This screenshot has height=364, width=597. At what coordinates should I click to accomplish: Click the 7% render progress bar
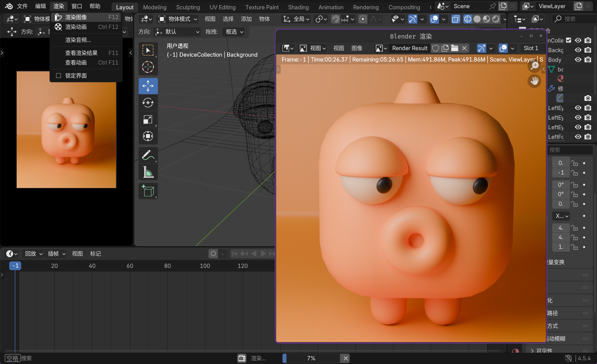(x=311, y=358)
